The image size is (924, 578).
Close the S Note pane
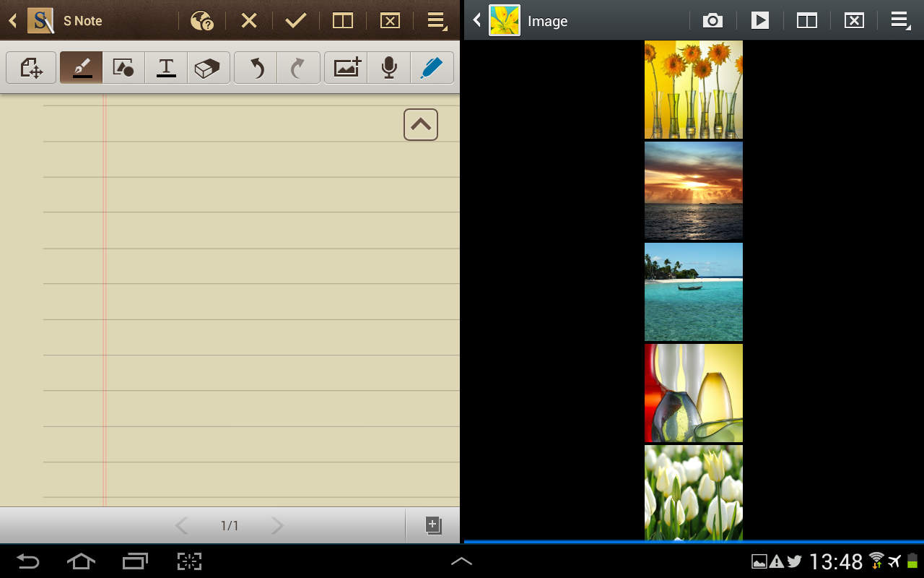pos(390,21)
